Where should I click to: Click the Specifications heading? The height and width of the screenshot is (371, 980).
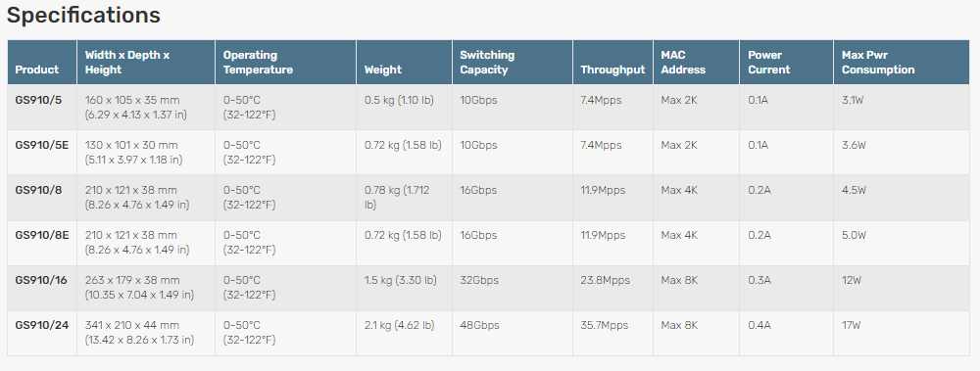pos(83,15)
